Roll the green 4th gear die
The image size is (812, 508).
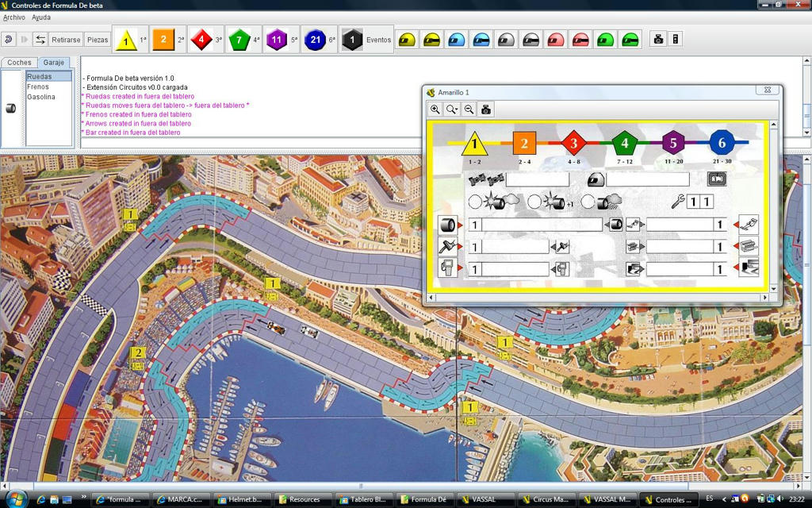pos(239,40)
